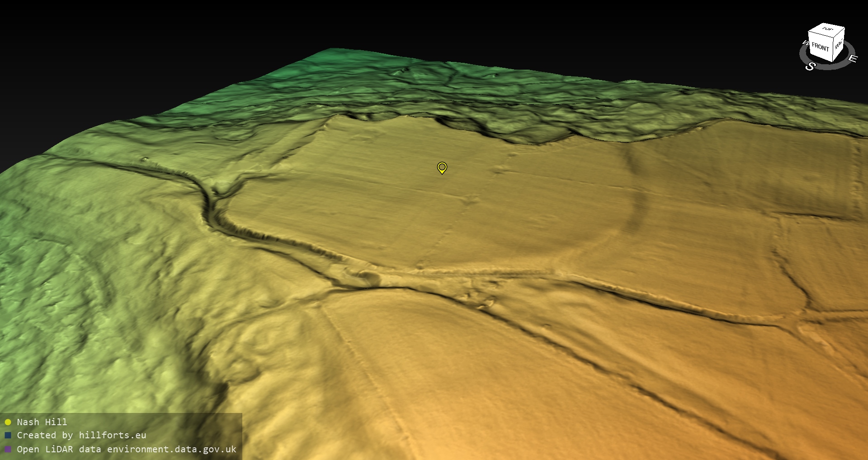Click the Nash Hill legend label
Image resolution: width=868 pixels, height=460 pixels.
42,422
